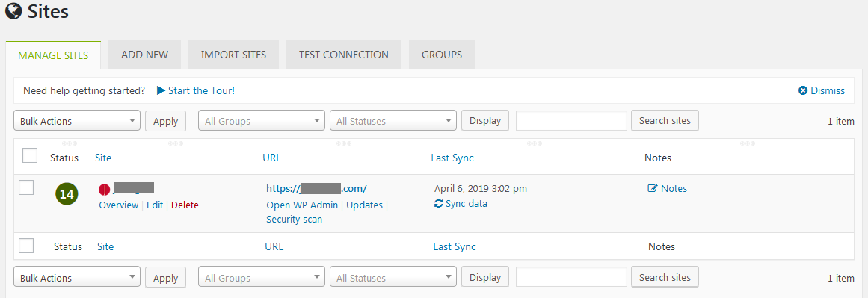Click the green status badge showing 14

[x=67, y=194]
